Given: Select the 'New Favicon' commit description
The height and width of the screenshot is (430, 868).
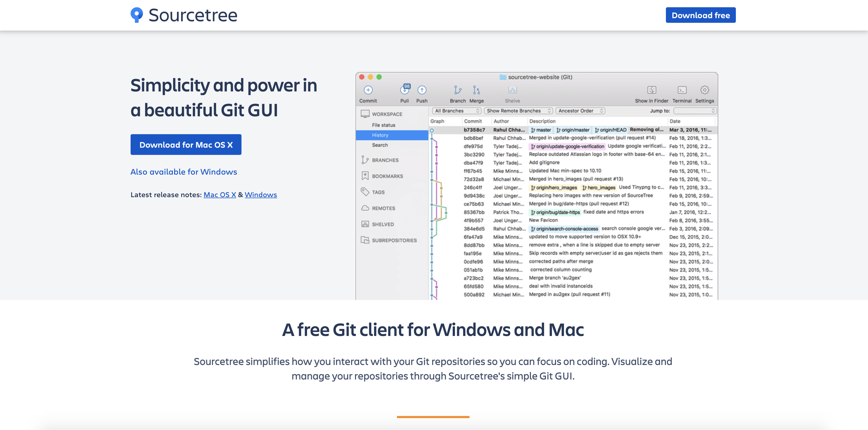Looking at the screenshot, I should click(543, 220).
